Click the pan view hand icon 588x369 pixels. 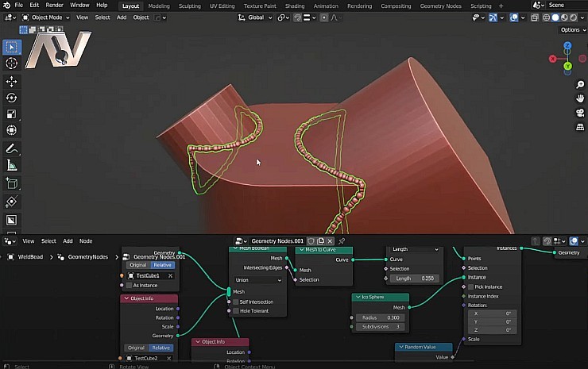point(579,98)
